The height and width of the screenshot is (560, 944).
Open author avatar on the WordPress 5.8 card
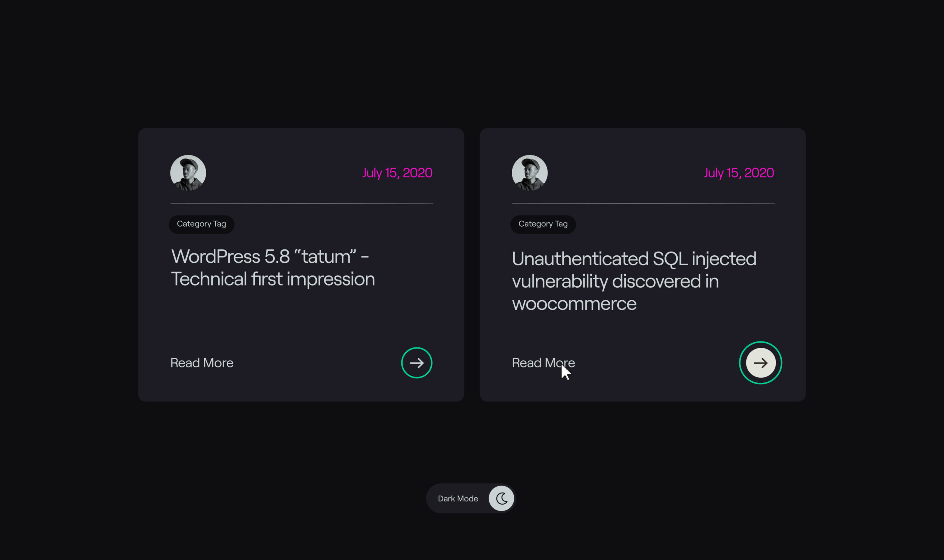188,172
